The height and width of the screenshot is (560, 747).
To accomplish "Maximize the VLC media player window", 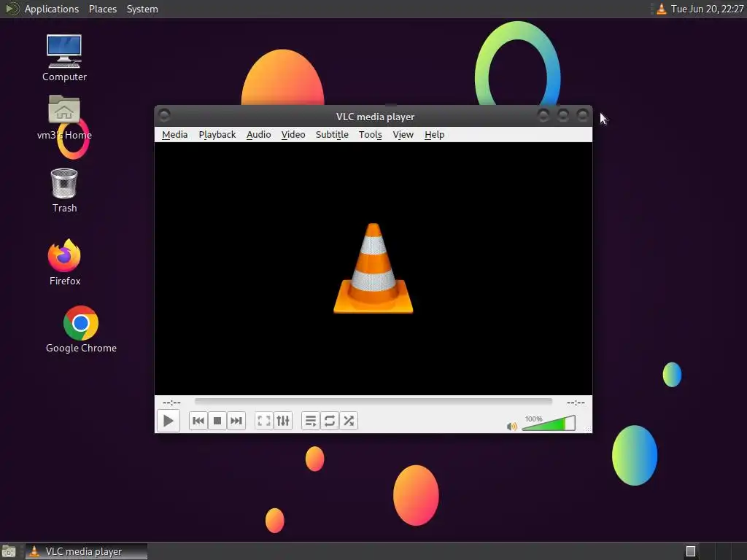I will pos(563,115).
